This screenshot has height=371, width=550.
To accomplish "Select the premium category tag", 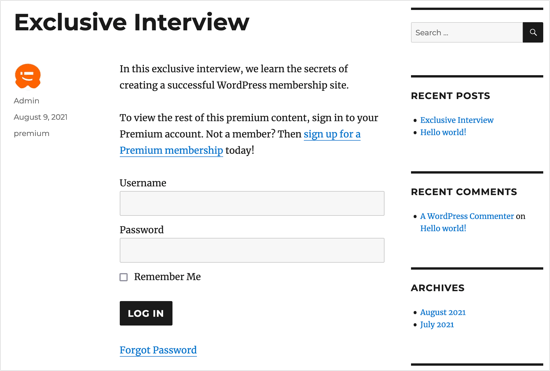I will tap(32, 134).
